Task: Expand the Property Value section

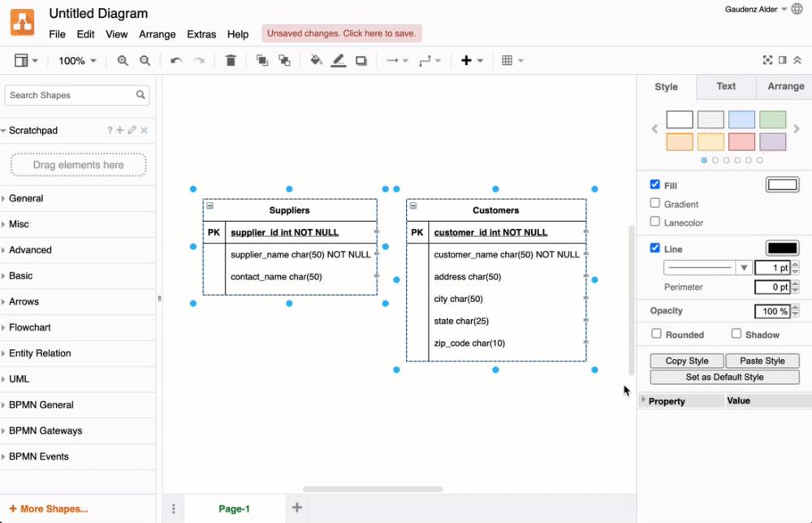Action: [644, 400]
